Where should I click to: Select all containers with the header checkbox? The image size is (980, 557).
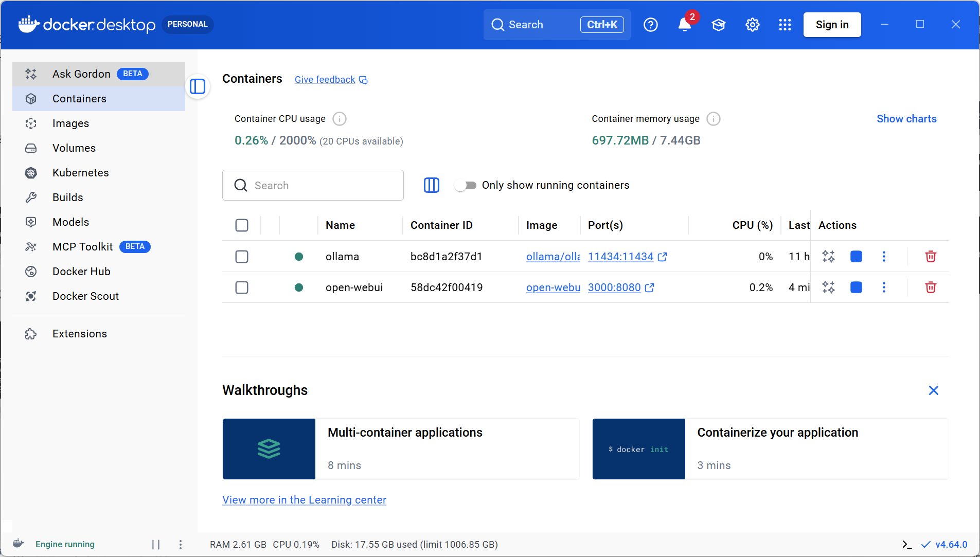click(242, 225)
